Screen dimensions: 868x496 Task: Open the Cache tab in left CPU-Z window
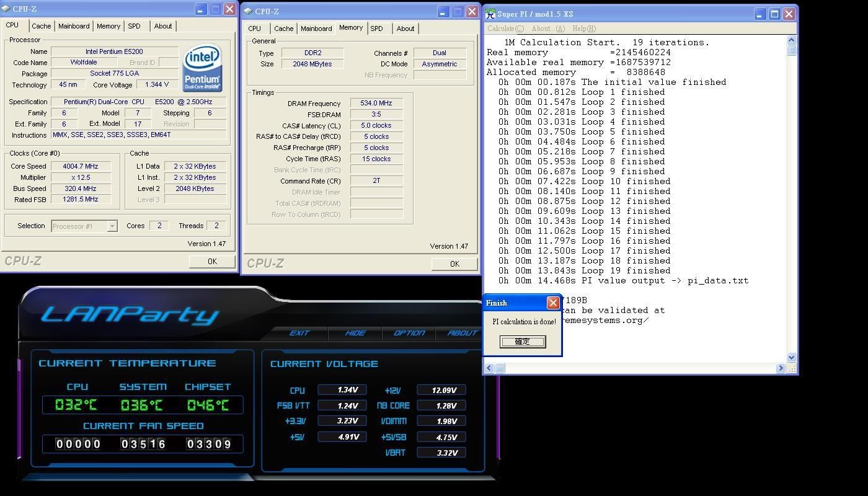coord(42,26)
